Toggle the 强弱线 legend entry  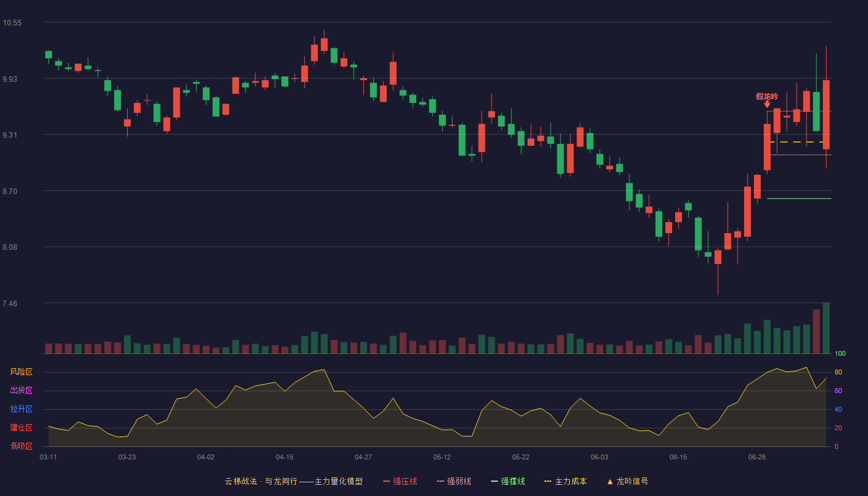454,481
